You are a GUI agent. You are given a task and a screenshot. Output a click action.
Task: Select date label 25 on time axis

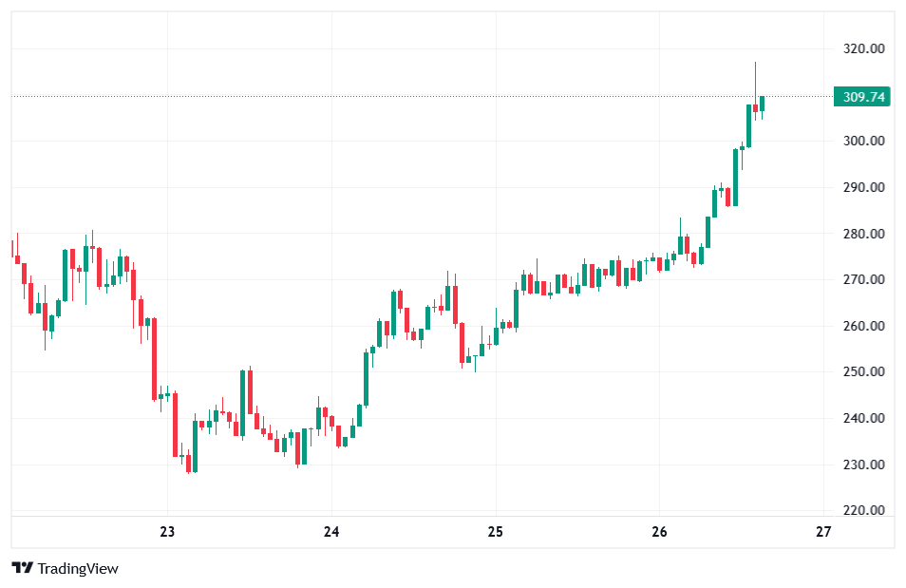click(496, 532)
